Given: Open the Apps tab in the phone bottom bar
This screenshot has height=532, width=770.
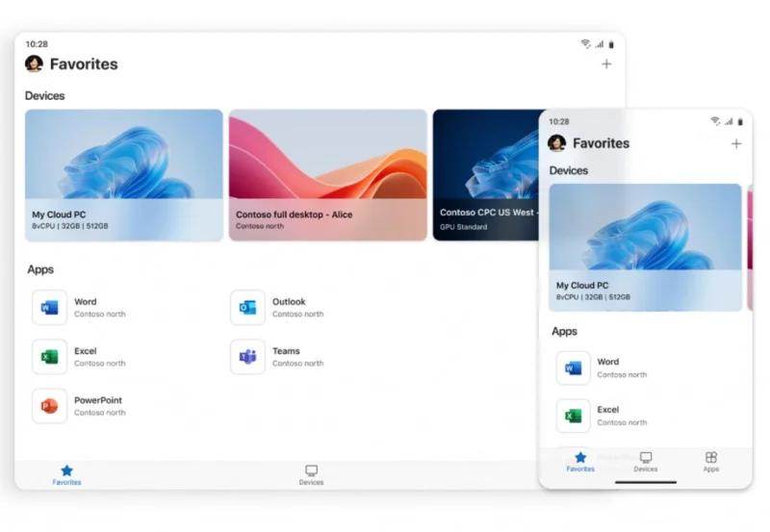Looking at the screenshot, I should 711,462.
